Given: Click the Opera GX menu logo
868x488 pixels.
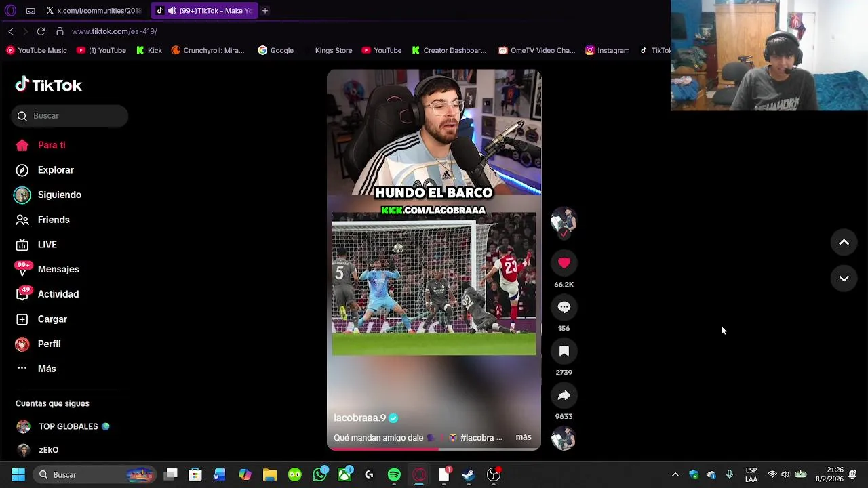Looking at the screenshot, I should click(10, 11).
